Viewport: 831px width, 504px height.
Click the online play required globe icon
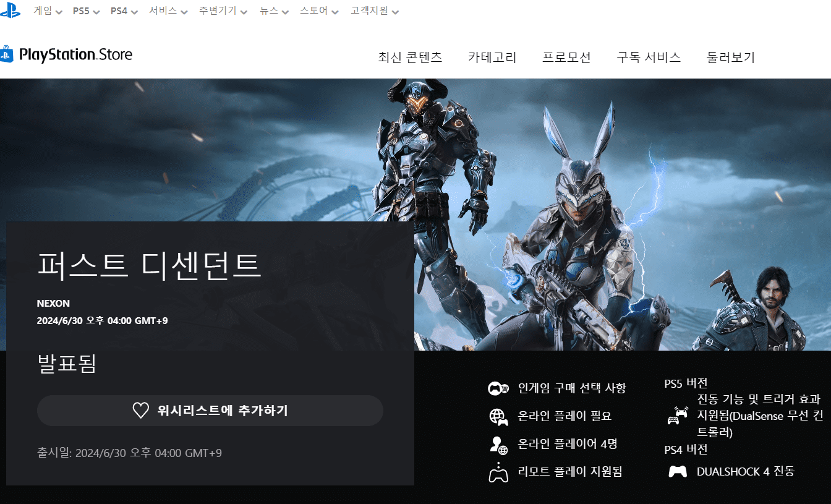(498, 417)
